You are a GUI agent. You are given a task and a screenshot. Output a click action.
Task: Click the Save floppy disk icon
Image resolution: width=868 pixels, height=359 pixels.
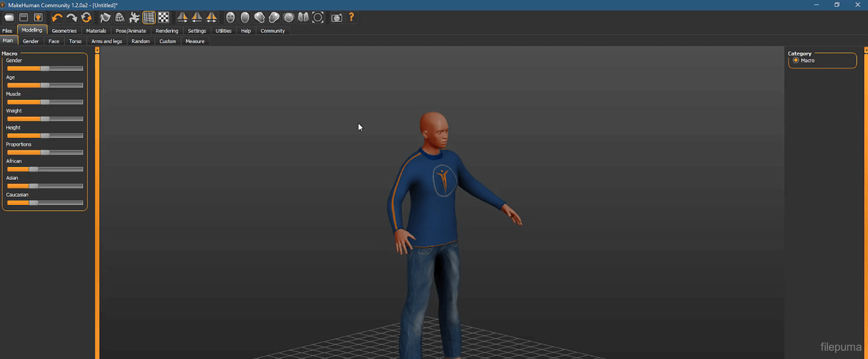click(24, 18)
